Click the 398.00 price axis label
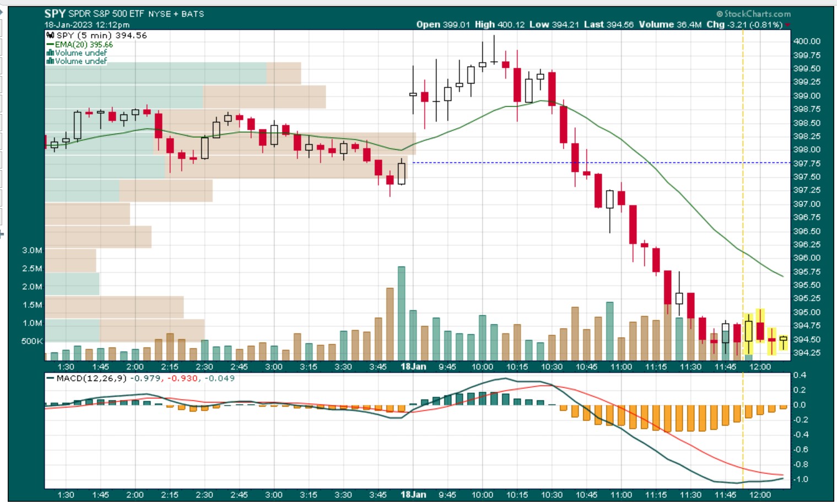 pyautogui.click(x=807, y=150)
